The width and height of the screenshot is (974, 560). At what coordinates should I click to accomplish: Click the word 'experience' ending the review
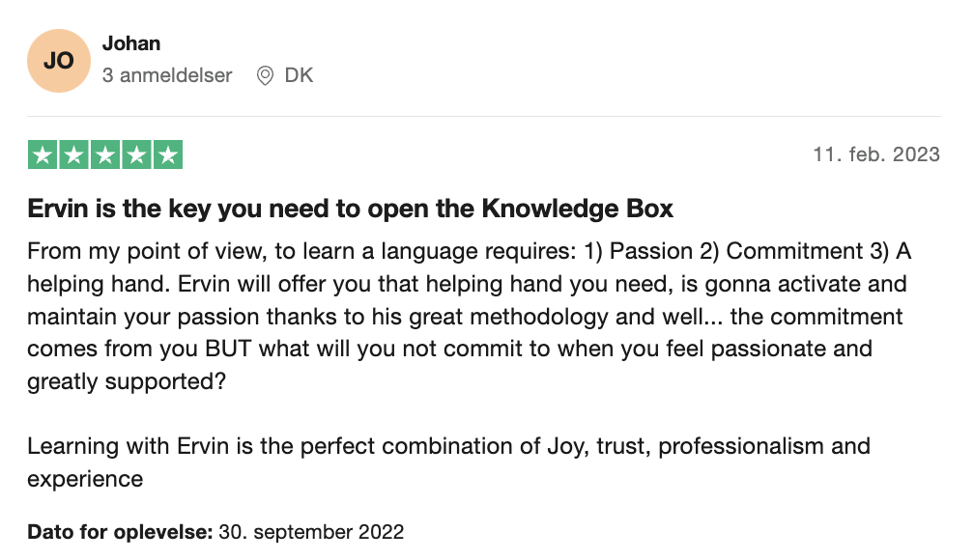(x=85, y=479)
